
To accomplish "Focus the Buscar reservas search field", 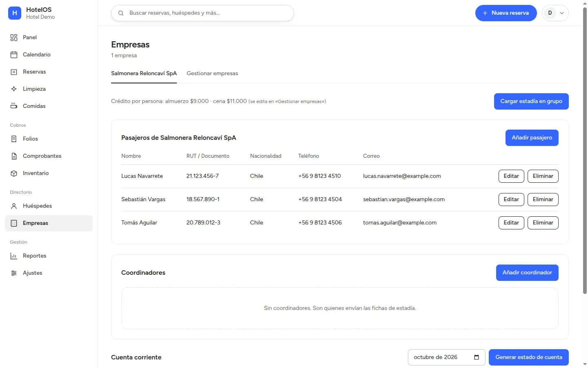I will [x=203, y=13].
